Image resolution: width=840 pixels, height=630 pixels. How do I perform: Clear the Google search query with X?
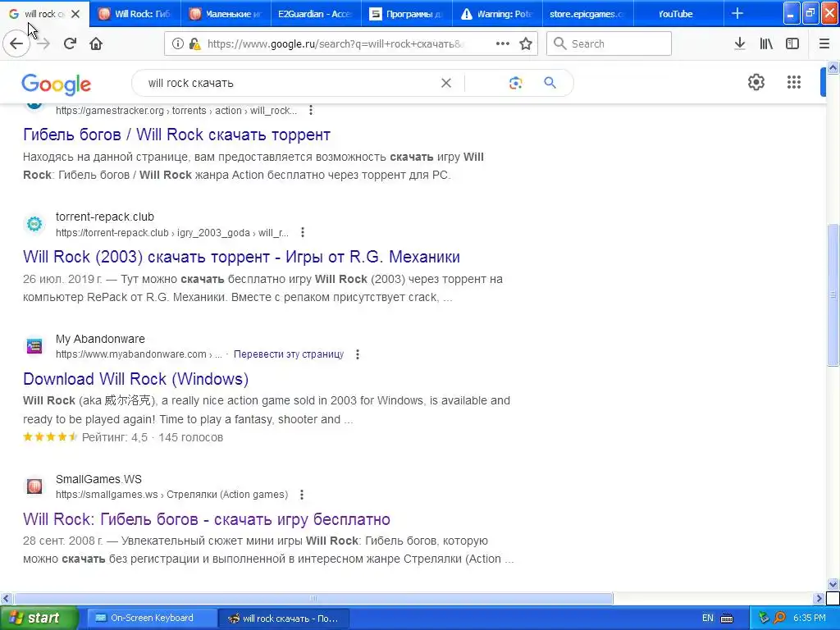point(445,83)
